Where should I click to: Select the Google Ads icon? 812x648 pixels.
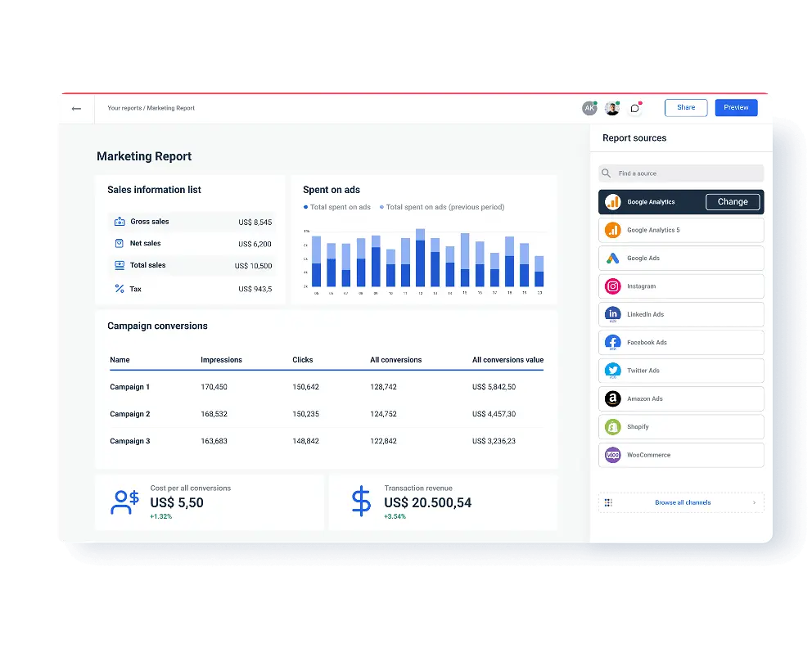coord(612,259)
